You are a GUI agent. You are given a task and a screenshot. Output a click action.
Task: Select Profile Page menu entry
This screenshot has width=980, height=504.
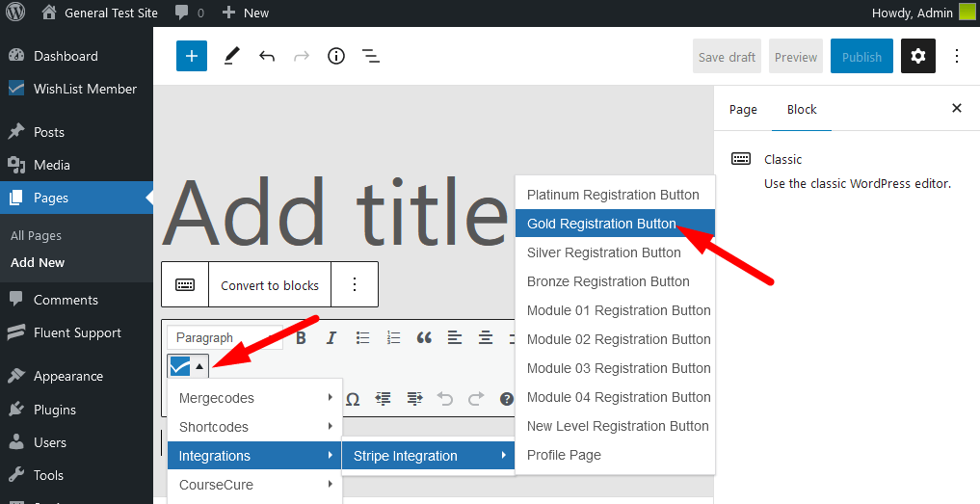tap(615, 455)
